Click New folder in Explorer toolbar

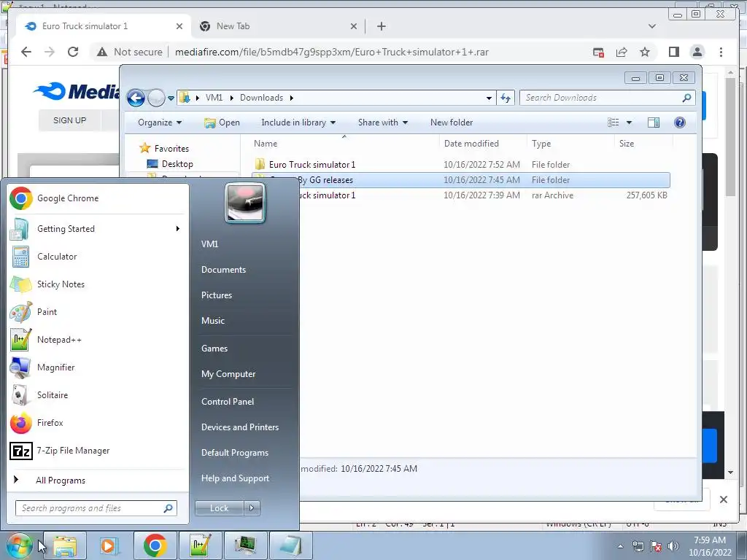(x=451, y=122)
